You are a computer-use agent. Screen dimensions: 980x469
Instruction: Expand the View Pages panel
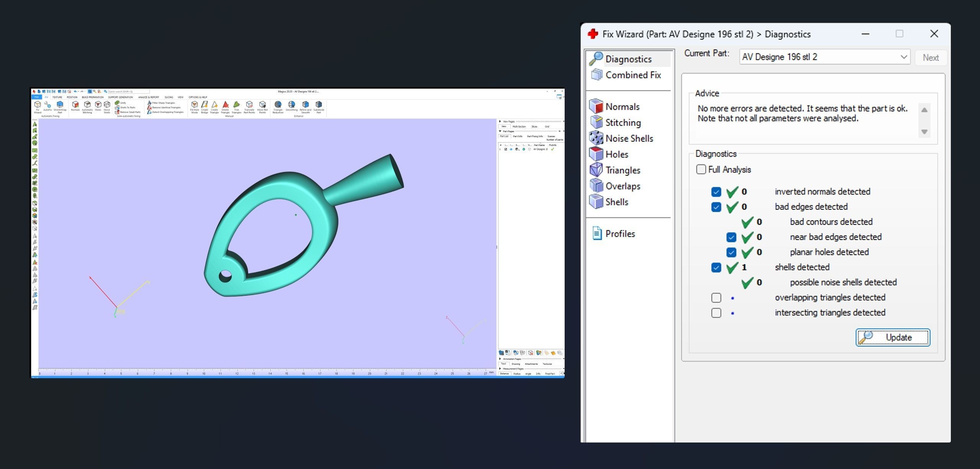(500, 121)
